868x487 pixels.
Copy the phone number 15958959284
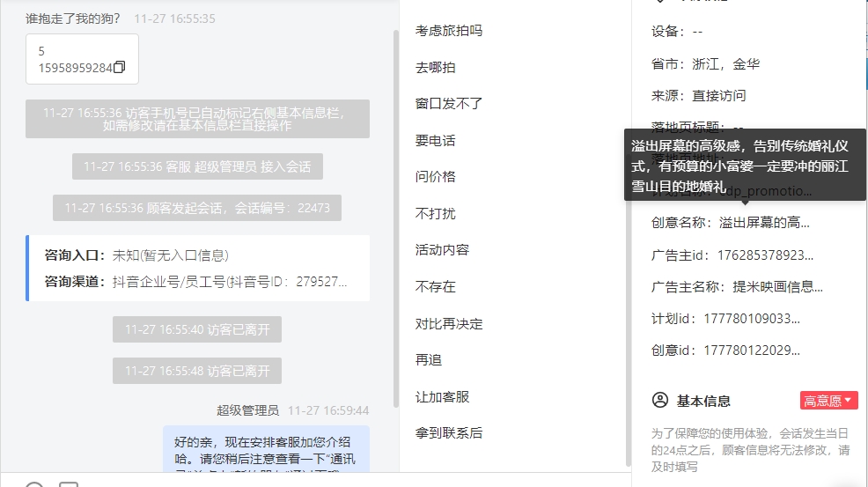tap(119, 67)
